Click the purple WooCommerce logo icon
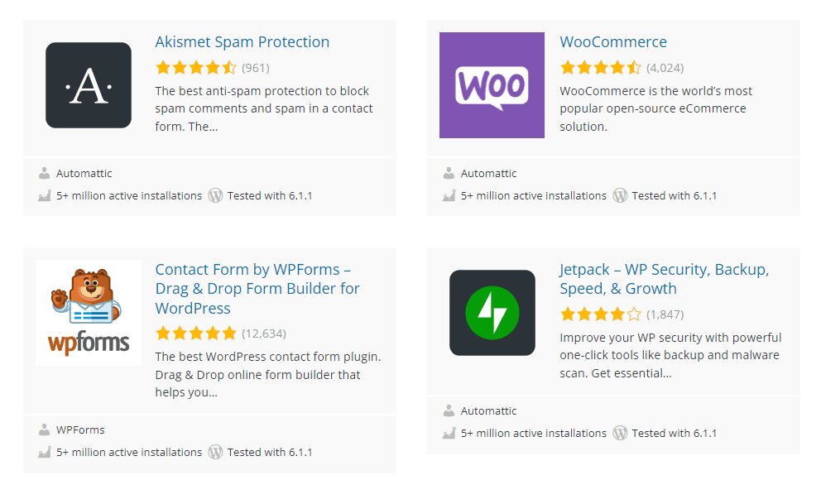The image size is (821, 504). [492, 84]
